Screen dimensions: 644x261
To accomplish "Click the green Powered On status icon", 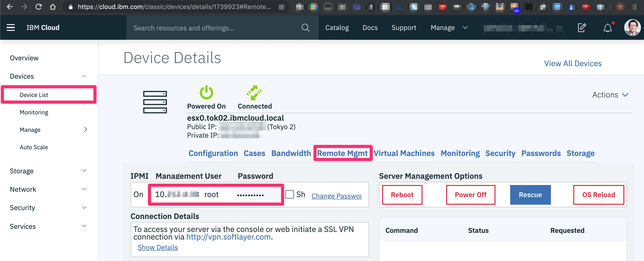I will click(206, 93).
